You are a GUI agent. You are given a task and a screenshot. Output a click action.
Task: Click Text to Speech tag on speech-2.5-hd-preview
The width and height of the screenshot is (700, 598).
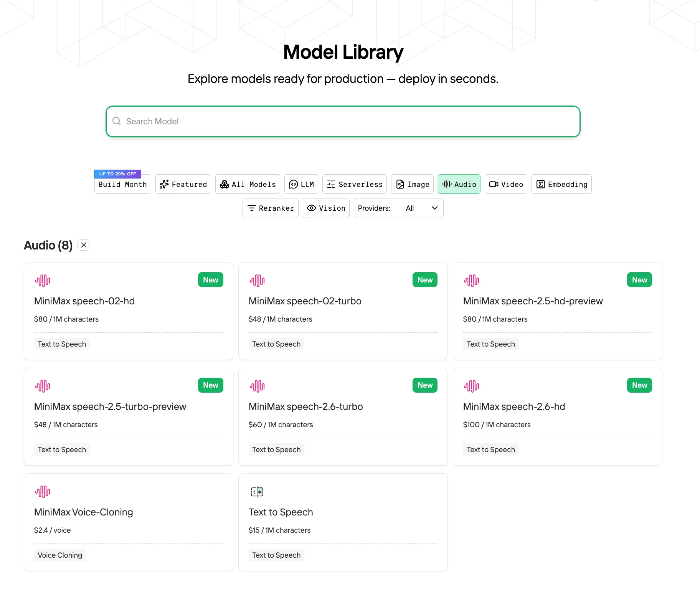(491, 344)
